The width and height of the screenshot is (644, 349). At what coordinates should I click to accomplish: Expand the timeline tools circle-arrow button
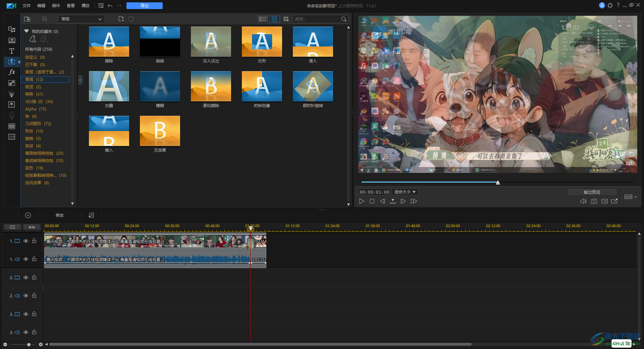coord(28,215)
